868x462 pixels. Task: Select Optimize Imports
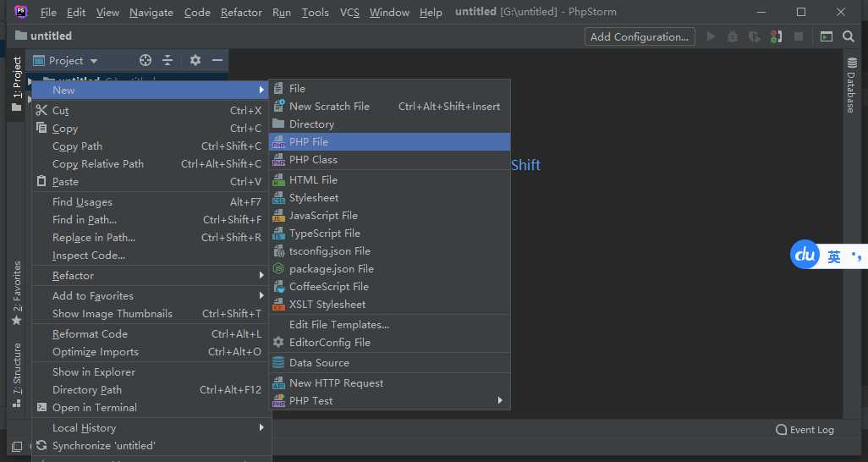coord(150,352)
